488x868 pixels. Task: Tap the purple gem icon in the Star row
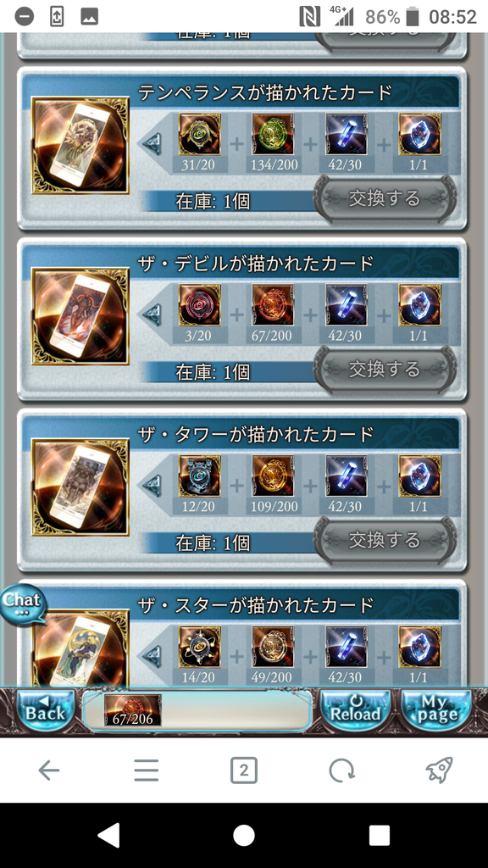(x=420, y=647)
